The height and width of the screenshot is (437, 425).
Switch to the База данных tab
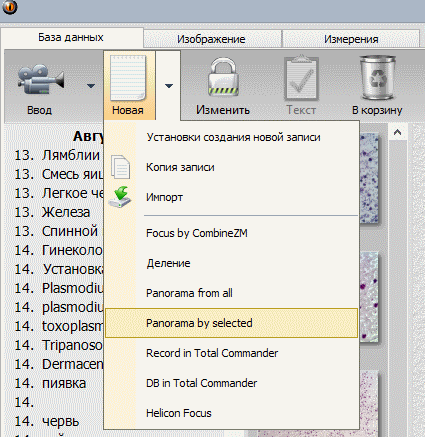[71, 37]
